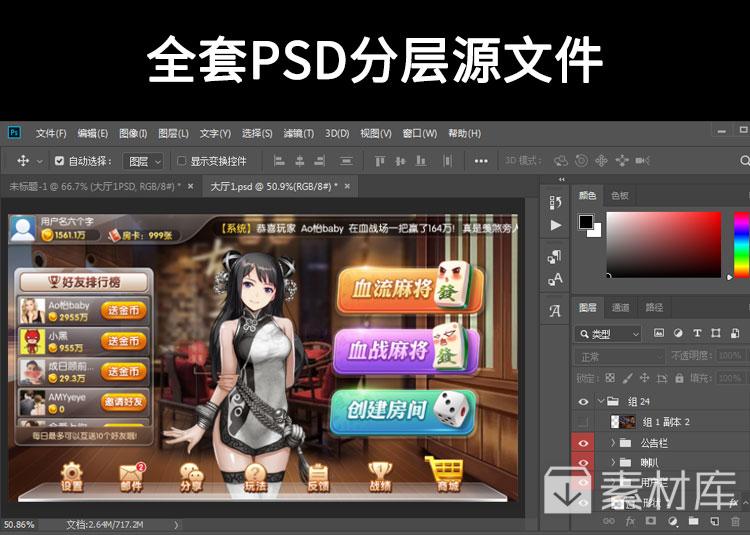Filter layers by adjustment layer icon

(x=678, y=333)
